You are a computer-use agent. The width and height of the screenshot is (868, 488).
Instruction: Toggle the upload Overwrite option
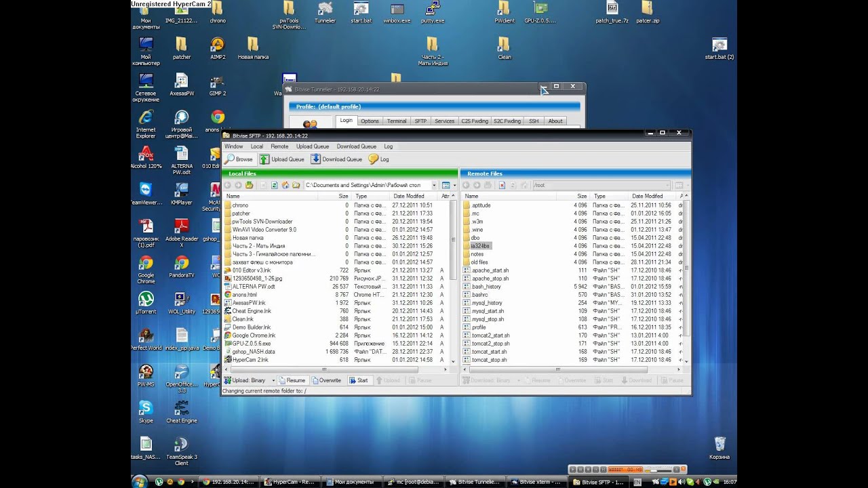point(327,380)
